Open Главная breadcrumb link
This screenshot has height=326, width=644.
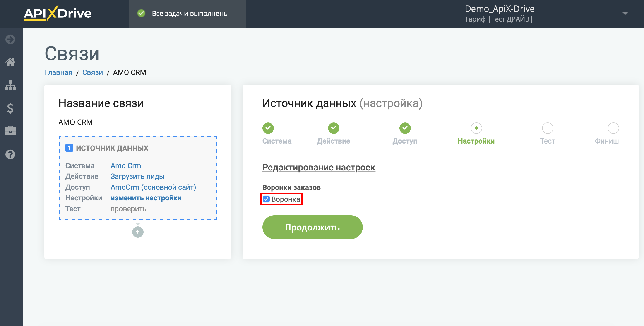[x=58, y=72]
